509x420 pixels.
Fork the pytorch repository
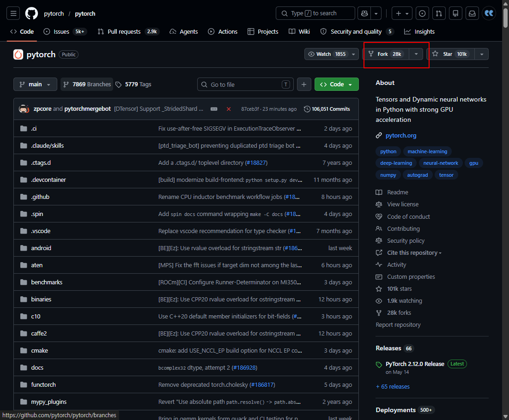[386, 54]
